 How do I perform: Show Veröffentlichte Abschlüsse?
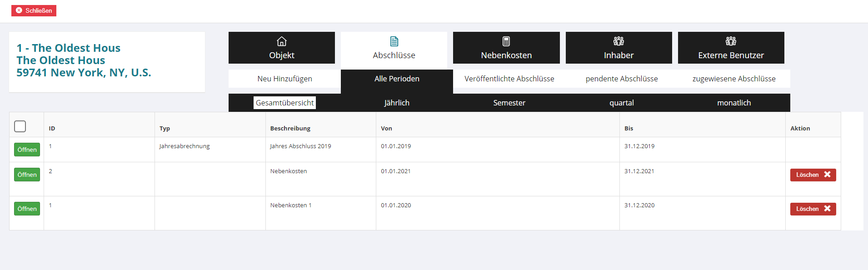click(x=509, y=79)
